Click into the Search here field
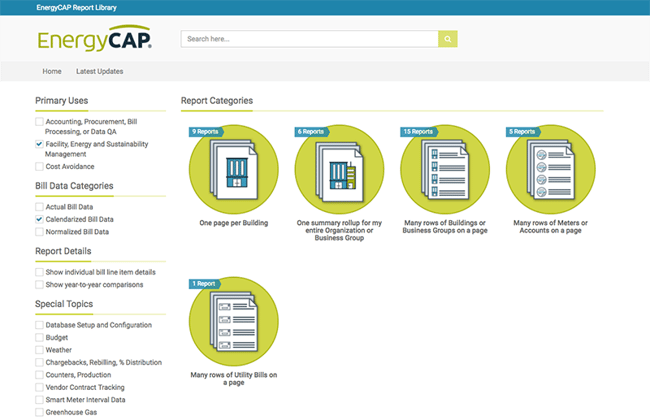Screen dimensions: 650x420 309,39
